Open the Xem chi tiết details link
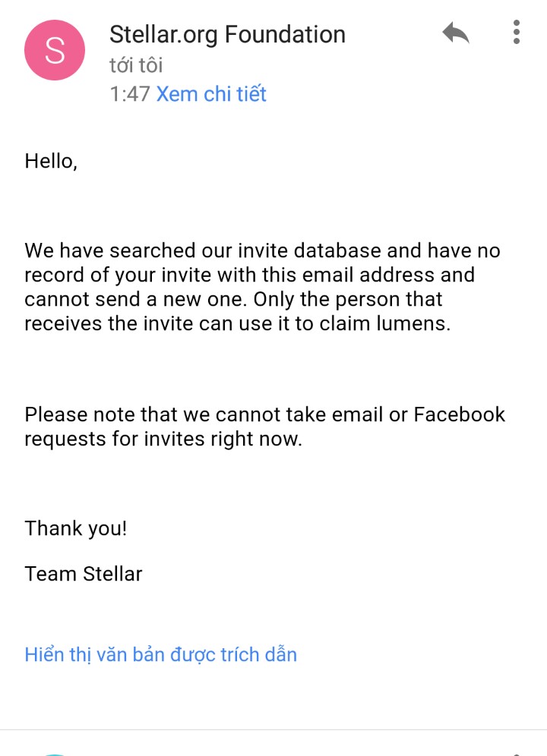This screenshot has width=547, height=756. click(211, 94)
